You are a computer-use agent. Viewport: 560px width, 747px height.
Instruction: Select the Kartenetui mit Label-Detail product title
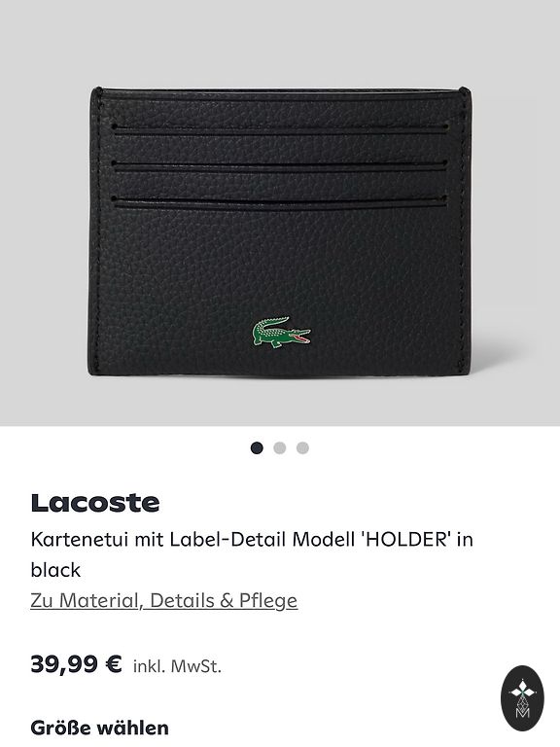click(252, 554)
